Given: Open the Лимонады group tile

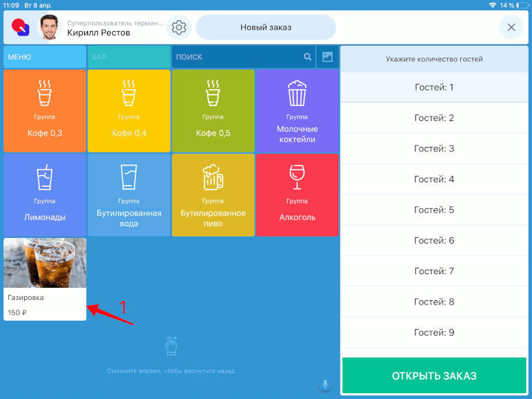Looking at the screenshot, I should [x=45, y=195].
